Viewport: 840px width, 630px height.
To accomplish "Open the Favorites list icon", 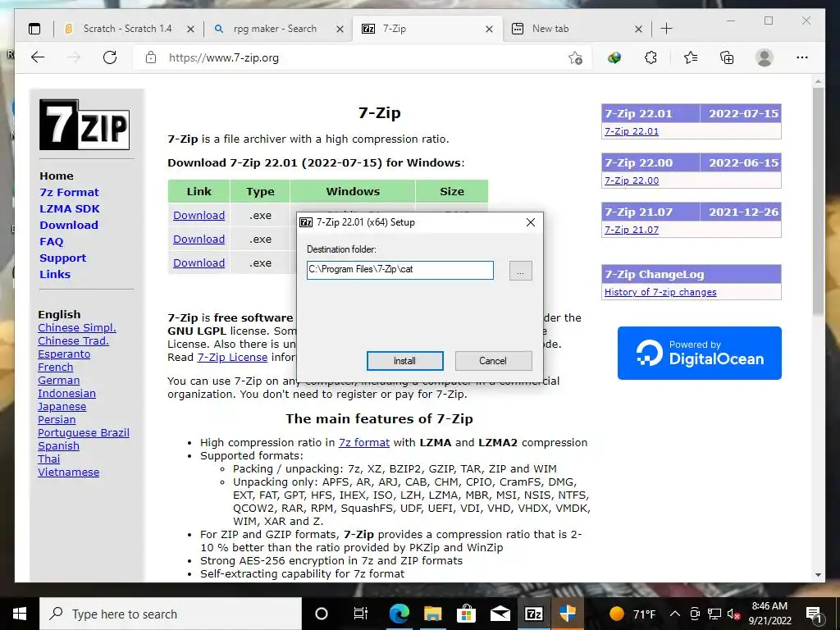I will coord(691,57).
